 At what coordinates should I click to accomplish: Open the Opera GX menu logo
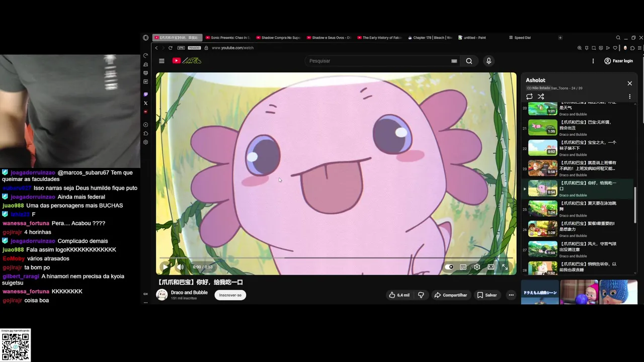click(146, 38)
